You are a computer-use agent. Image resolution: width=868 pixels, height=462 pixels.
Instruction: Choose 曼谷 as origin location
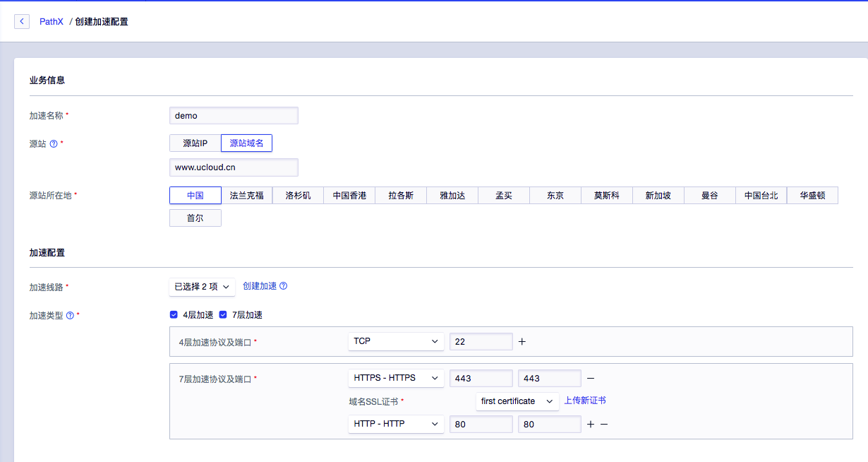(x=710, y=196)
